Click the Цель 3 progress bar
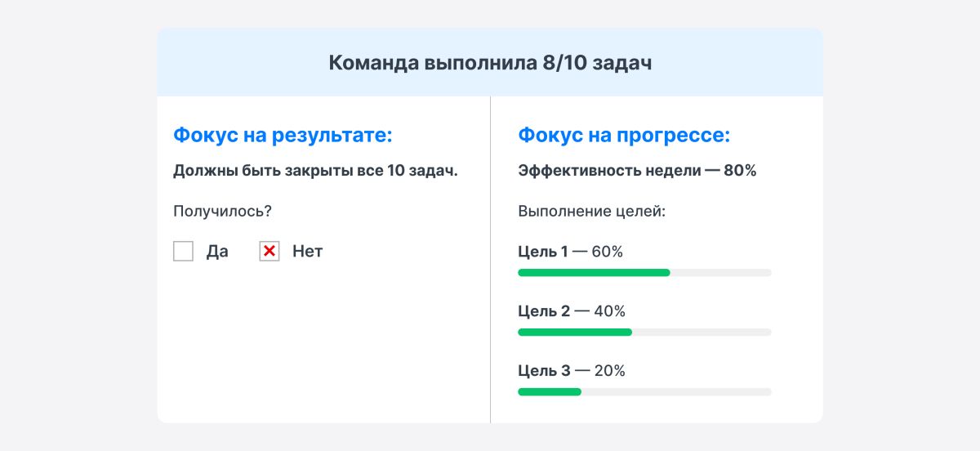 pos(644,392)
